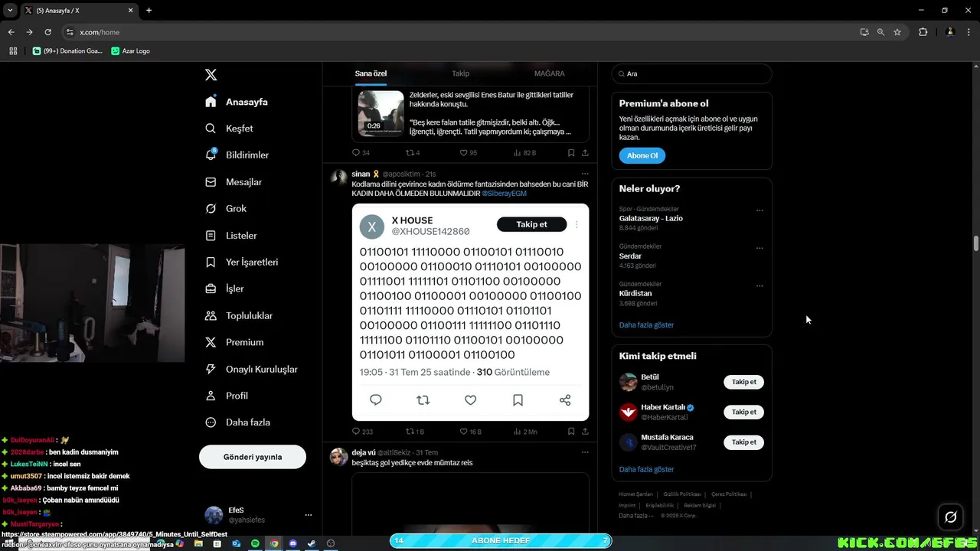Click the Abone Ol premium button
This screenshot has width=980, height=551.
pos(642,155)
